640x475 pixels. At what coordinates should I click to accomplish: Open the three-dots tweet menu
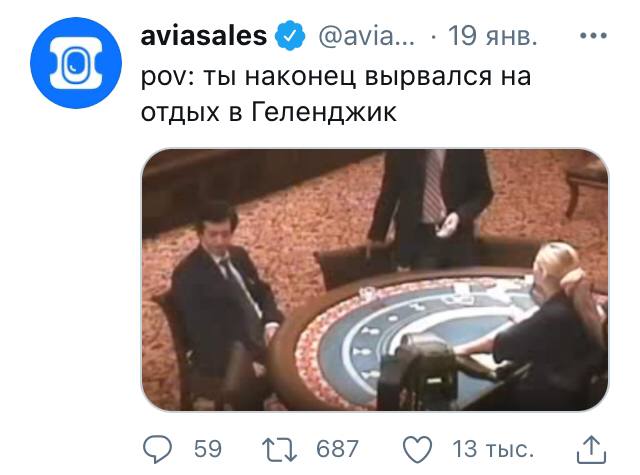pyautogui.click(x=593, y=36)
